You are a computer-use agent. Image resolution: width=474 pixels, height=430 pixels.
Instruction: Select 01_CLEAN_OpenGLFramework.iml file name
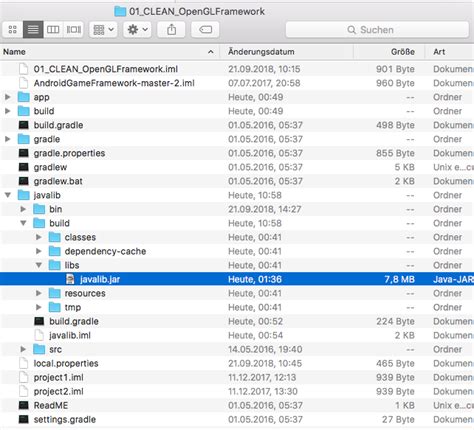(106, 69)
